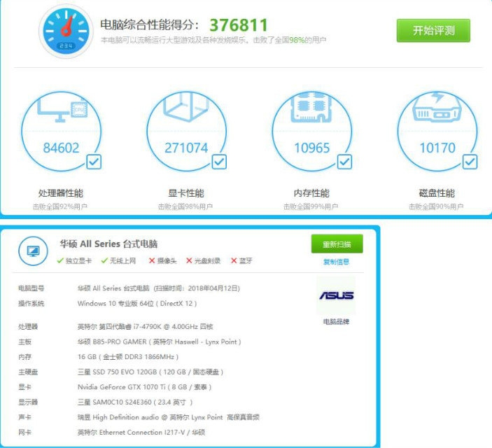The height and width of the screenshot is (448, 492).
Task: Click the red X beside 蓝牙
Action: 234,260
